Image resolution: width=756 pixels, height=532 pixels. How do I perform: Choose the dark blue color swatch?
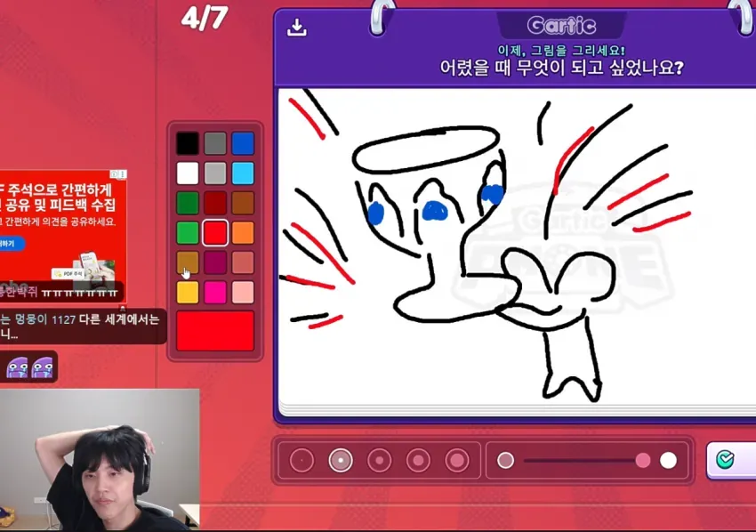point(243,143)
